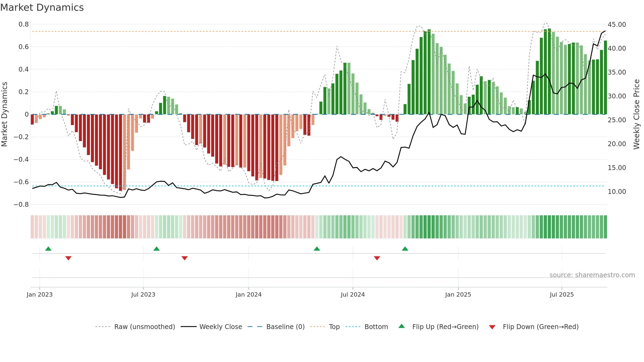
Task: Click the 15.00 right axis price label
Action: [617, 168]
